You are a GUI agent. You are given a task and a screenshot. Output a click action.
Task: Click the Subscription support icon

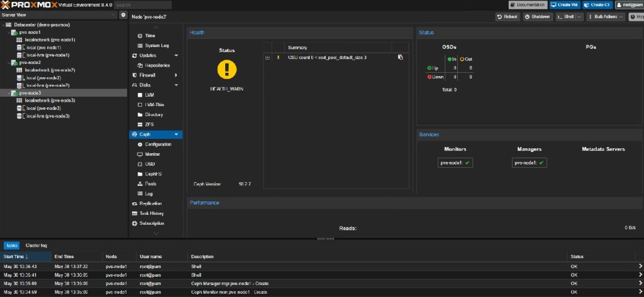(135, 223)
